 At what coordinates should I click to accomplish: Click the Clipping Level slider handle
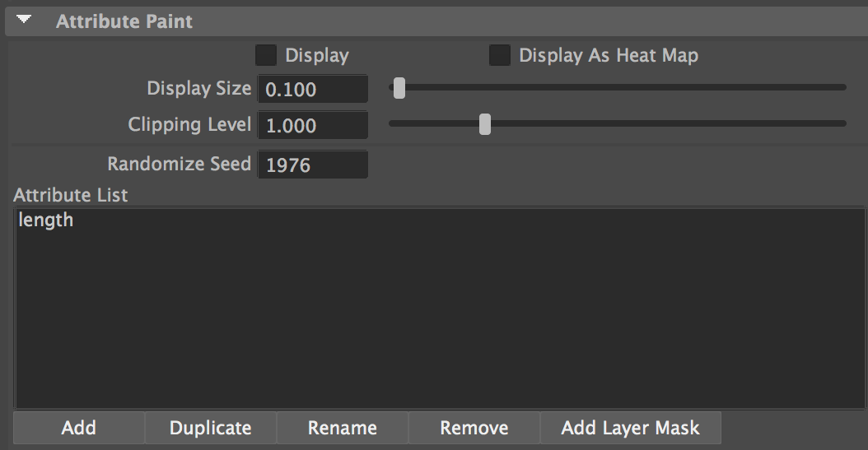485,124
